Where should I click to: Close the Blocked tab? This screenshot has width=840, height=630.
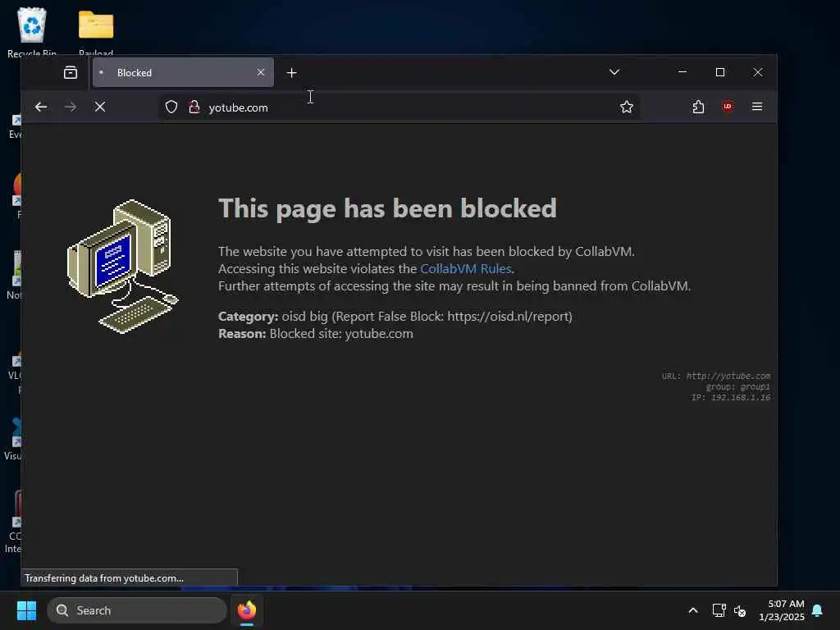click(260, 72)
